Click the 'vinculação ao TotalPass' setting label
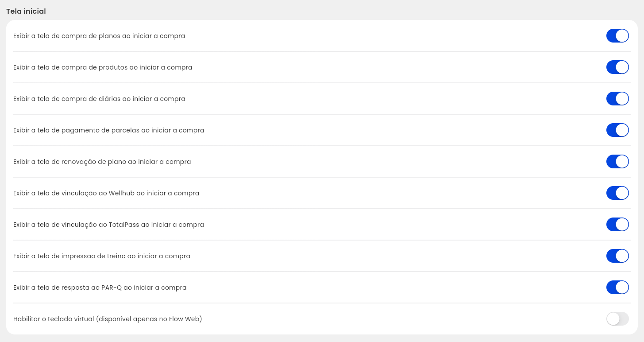 tap(108, 225)
